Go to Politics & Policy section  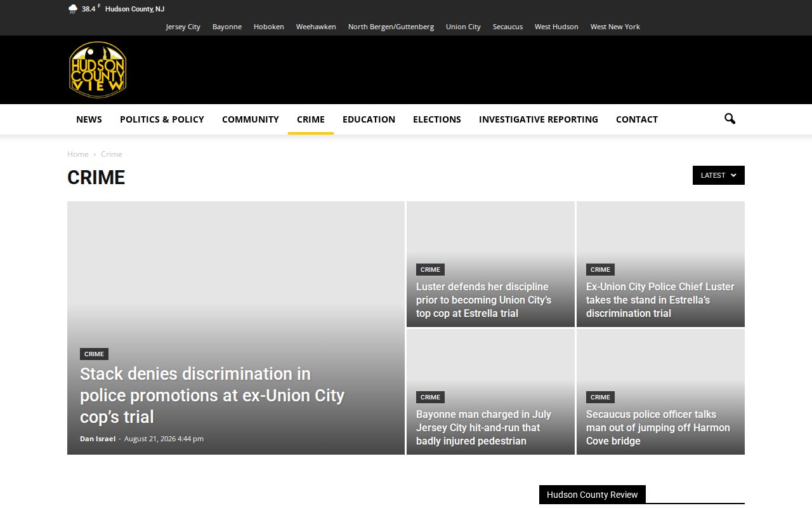point(162,119)
